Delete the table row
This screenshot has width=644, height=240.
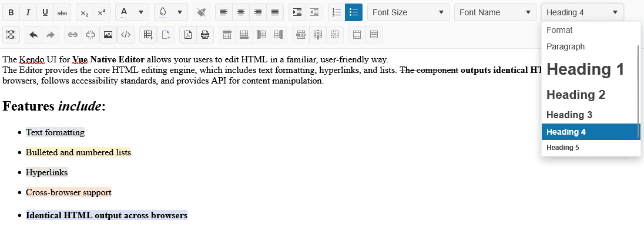[301, 35]
